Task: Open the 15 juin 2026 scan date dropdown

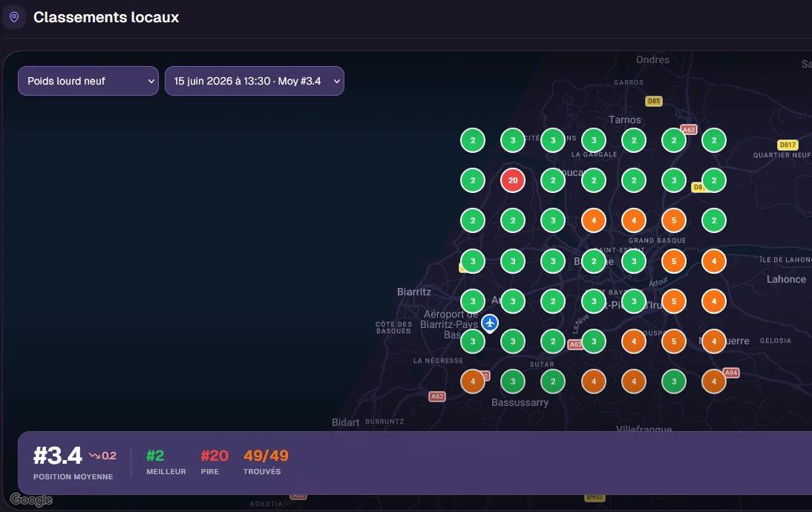Action: tap(255, 81)
